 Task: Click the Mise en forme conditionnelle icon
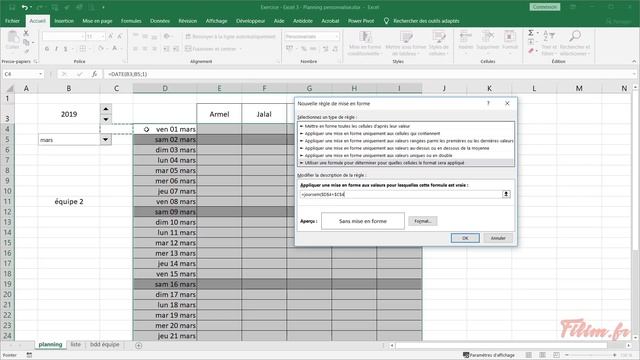365,43
